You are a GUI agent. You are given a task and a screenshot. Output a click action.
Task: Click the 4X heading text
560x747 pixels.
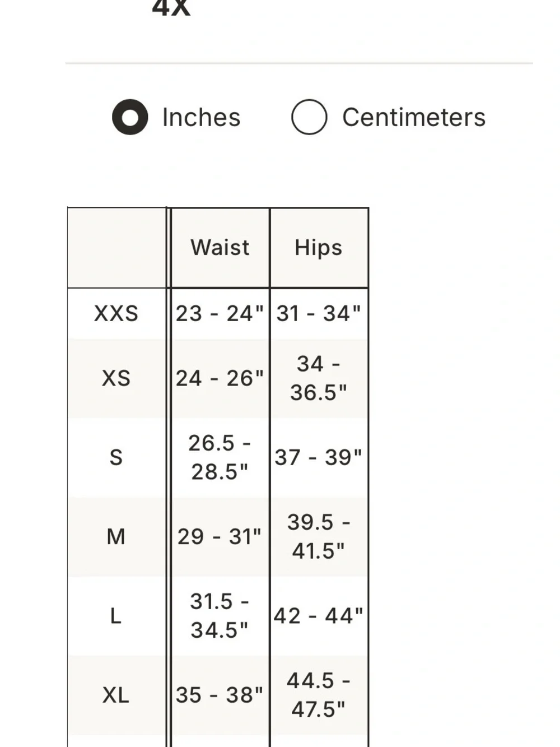[171, 8]
